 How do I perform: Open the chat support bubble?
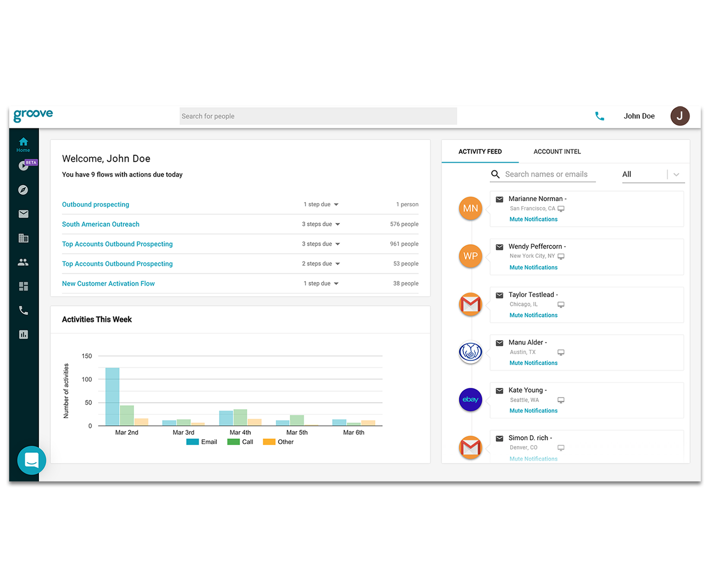point(32,460)
